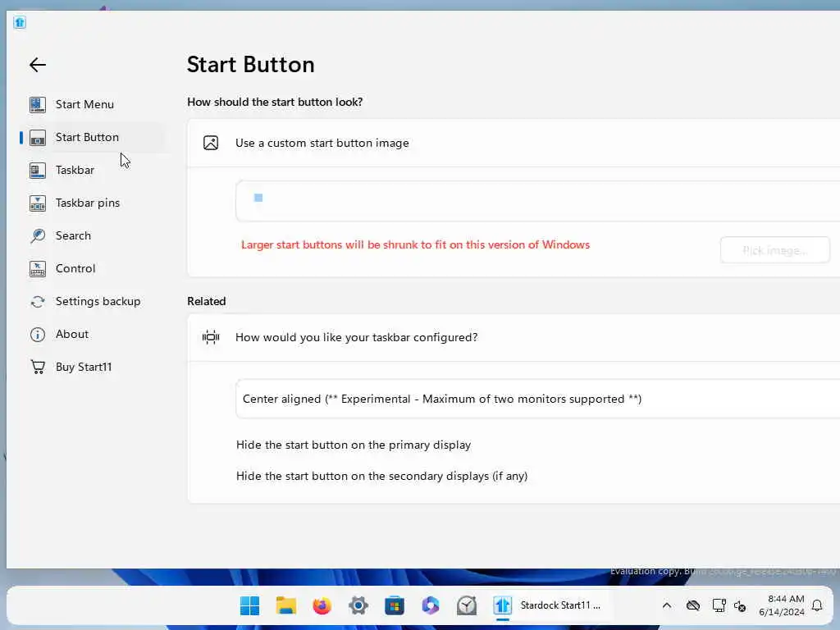Click the Related section label
This screenshot has height=630, width=840.
tap(206, 302)
